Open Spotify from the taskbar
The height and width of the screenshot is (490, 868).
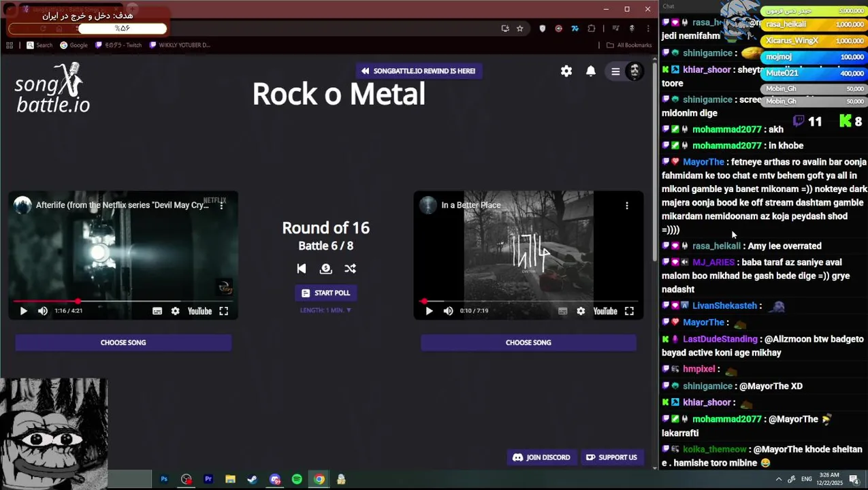(x=297, y=479)
